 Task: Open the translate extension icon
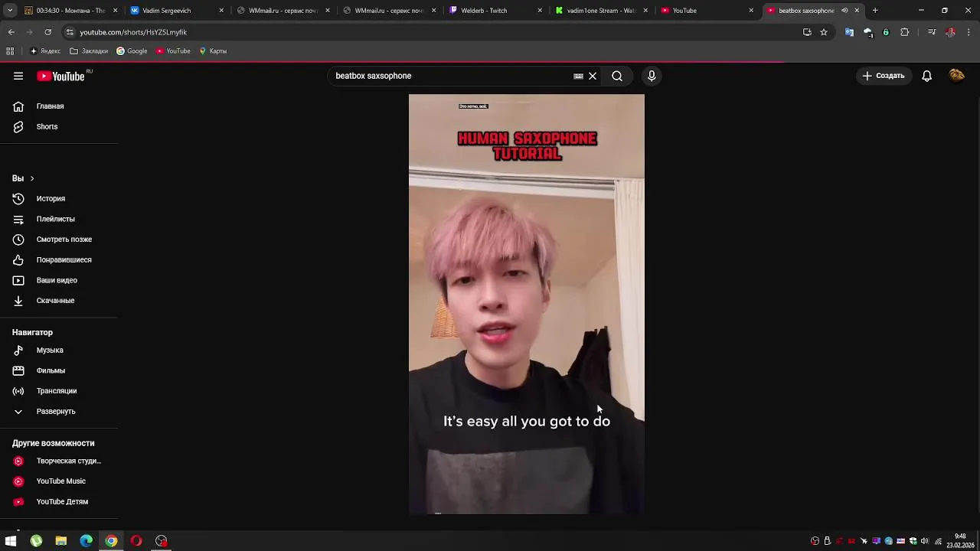[x=849, y=32]
